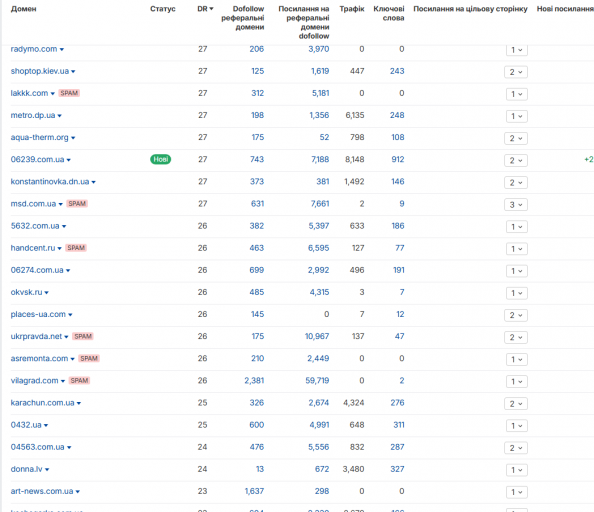Open the metro.dp.ua domain link

pyautogui.click(x=33, y=116)
